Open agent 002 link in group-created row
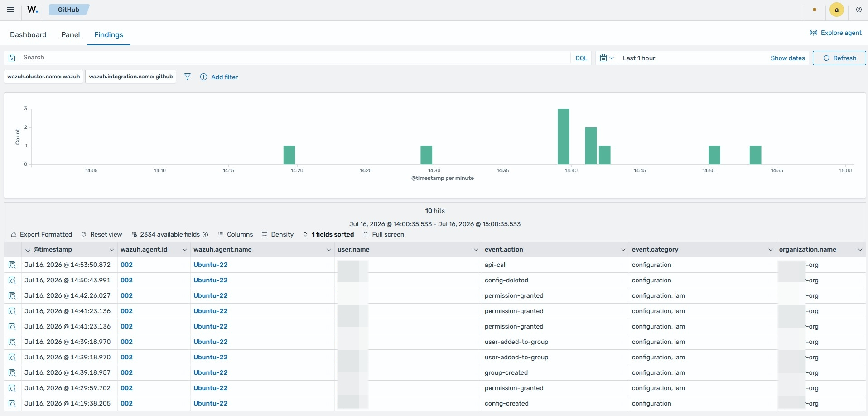Viewport: 868px width, 416px height. [x=126, y=372]
